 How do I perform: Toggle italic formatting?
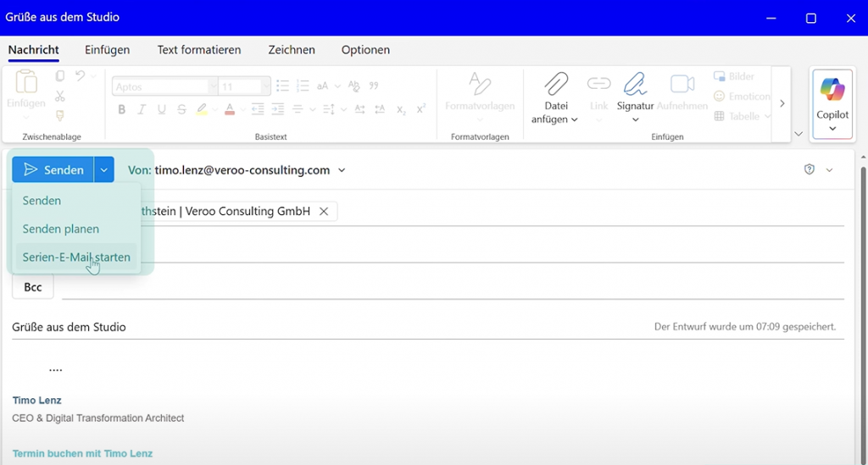(142, 109)
